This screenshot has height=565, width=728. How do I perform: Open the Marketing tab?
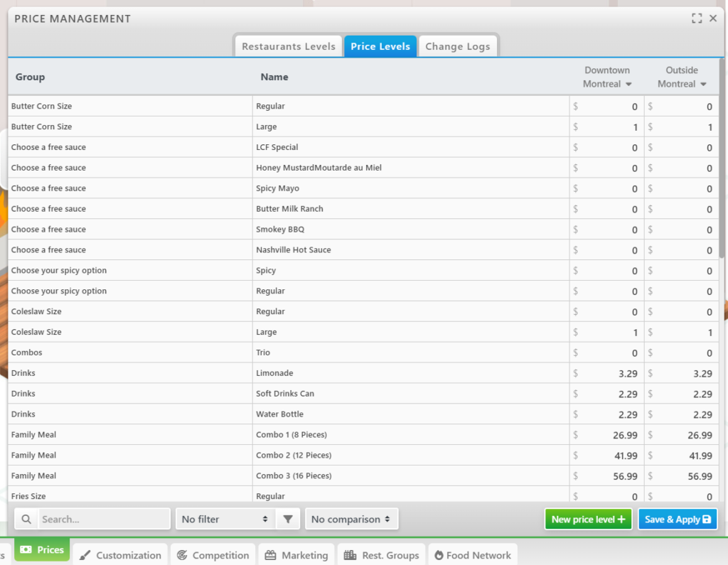296,555
